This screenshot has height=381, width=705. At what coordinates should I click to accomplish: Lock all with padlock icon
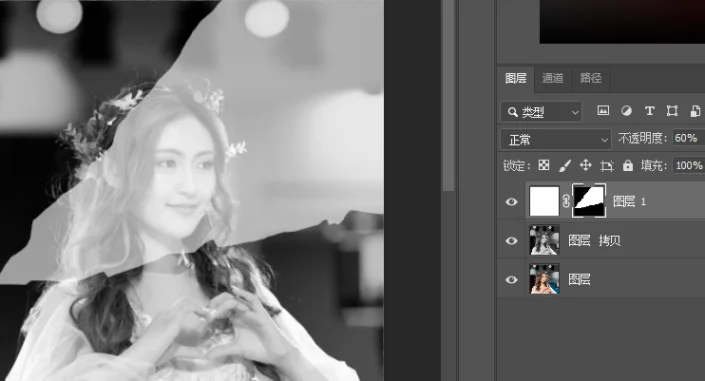pyautogui.click(x=628, y=166)
